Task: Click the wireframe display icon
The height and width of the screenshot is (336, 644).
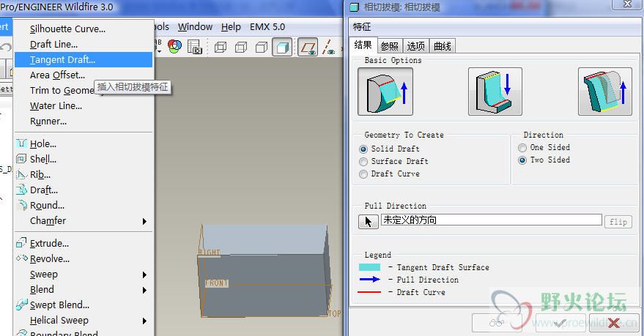Action: click(x=221, y=47)
